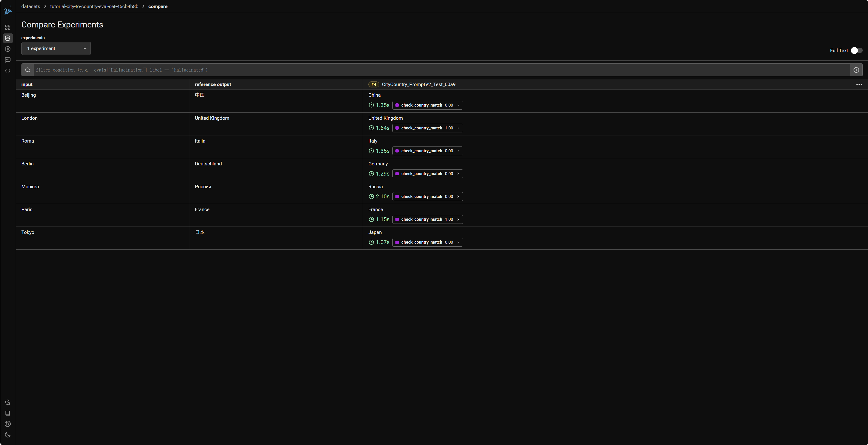868x445 pixels.
Task: Click the Phoenix logo in the sidebar
Action: (x=8, y=10)
